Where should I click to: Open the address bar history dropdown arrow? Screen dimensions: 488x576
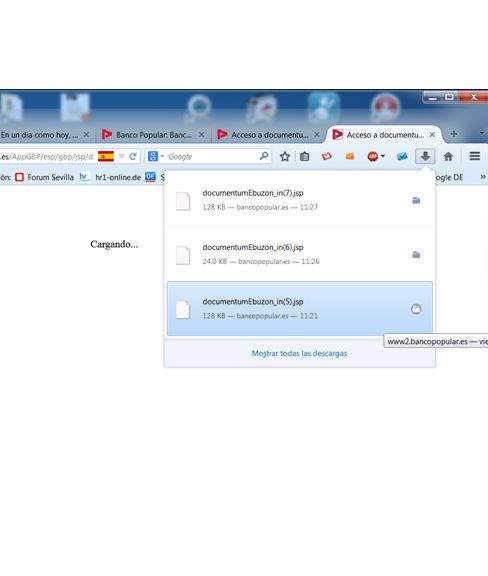(x=122, y=156)
